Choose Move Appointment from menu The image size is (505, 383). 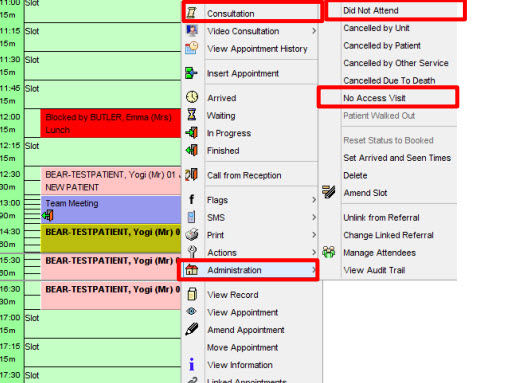coord(242,347)
